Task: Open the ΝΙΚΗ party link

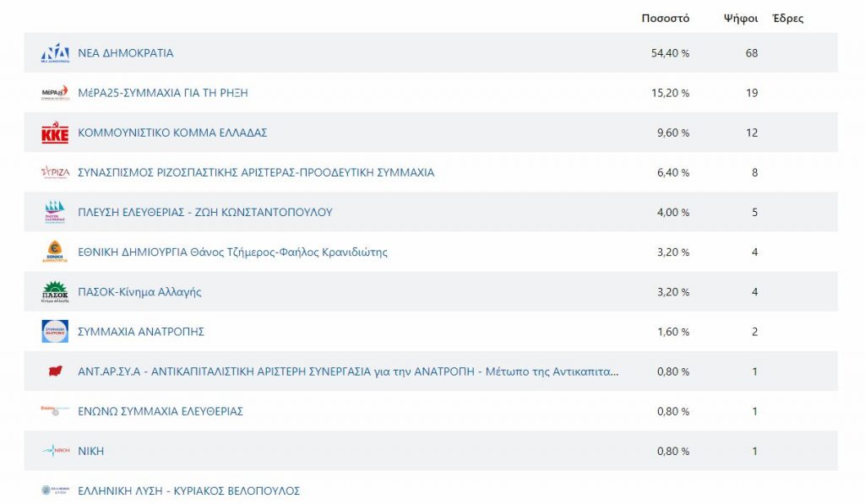Action: 91,451
